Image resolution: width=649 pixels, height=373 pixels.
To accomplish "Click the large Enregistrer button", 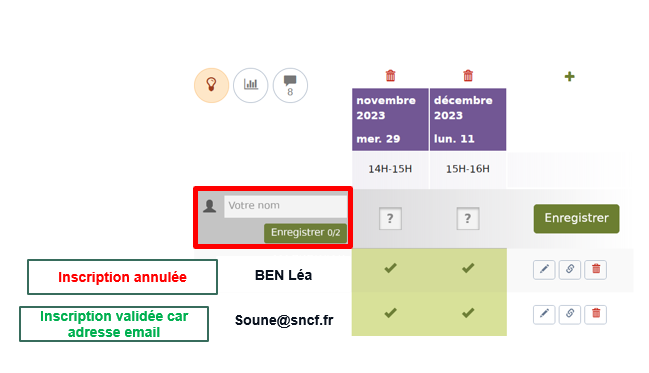I will (x=577, y=219).
